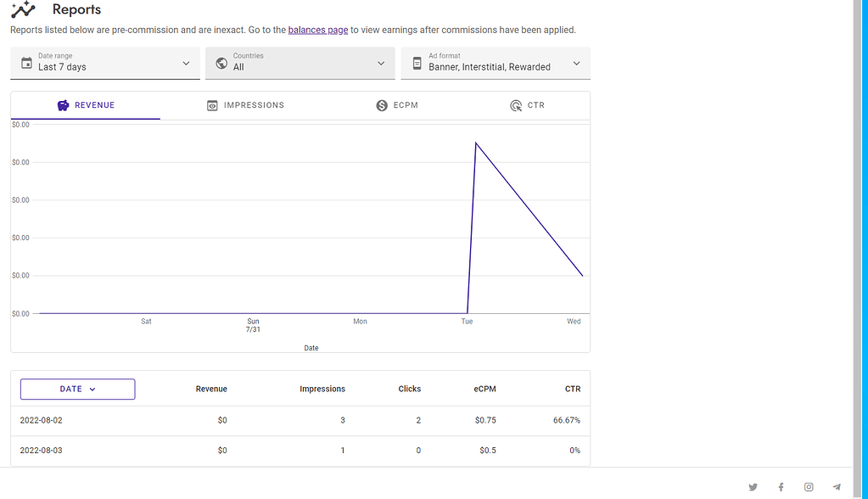
Task: Open the Ad format dropdown
Action: 496,63
